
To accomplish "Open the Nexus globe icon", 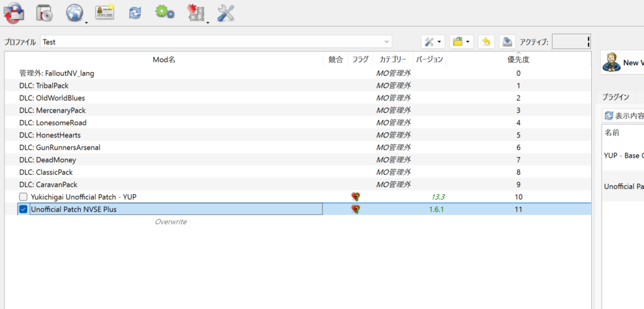I will [74, 11].
